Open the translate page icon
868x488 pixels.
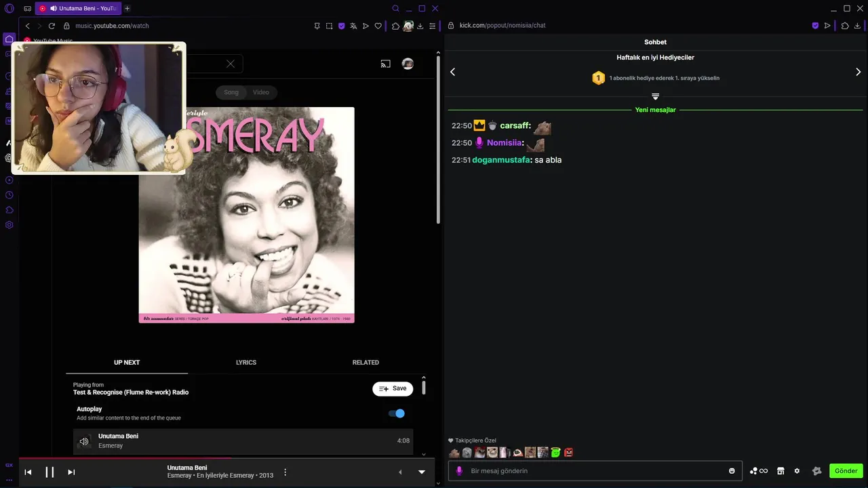click(353, 26)
